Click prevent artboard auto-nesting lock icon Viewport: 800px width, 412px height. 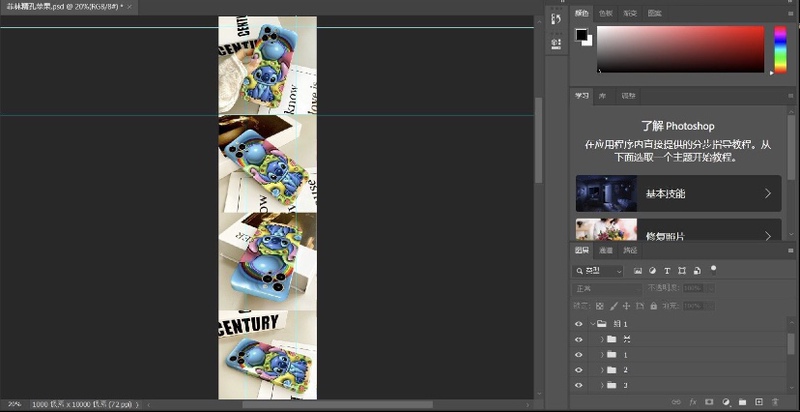[640, 306]
